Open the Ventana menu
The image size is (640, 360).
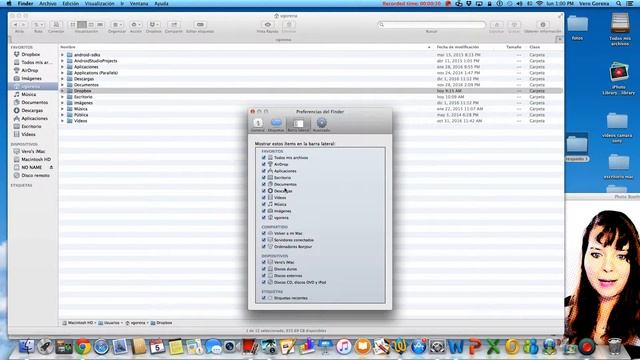pyautogui.click(x=139, y=3)
